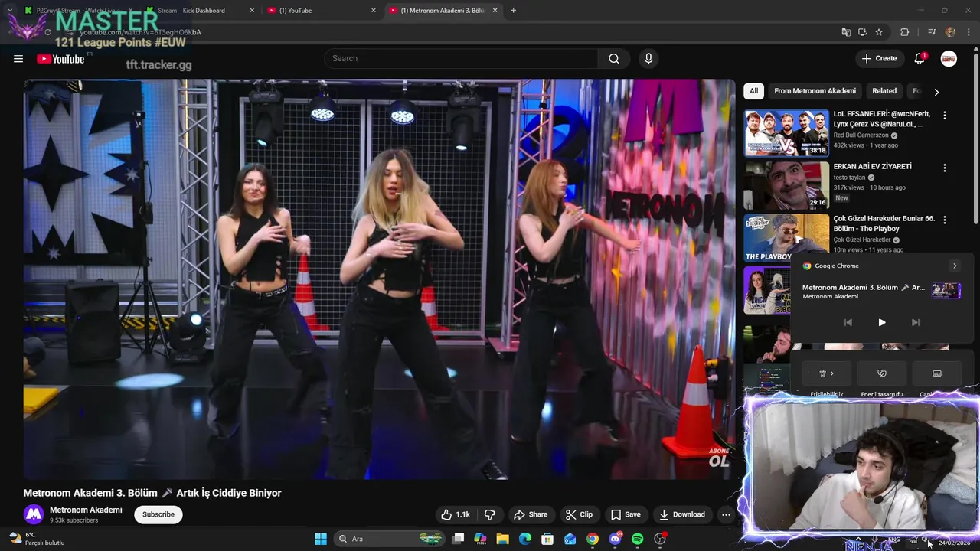
Task: Click the Download button
Action: (682, 514)
